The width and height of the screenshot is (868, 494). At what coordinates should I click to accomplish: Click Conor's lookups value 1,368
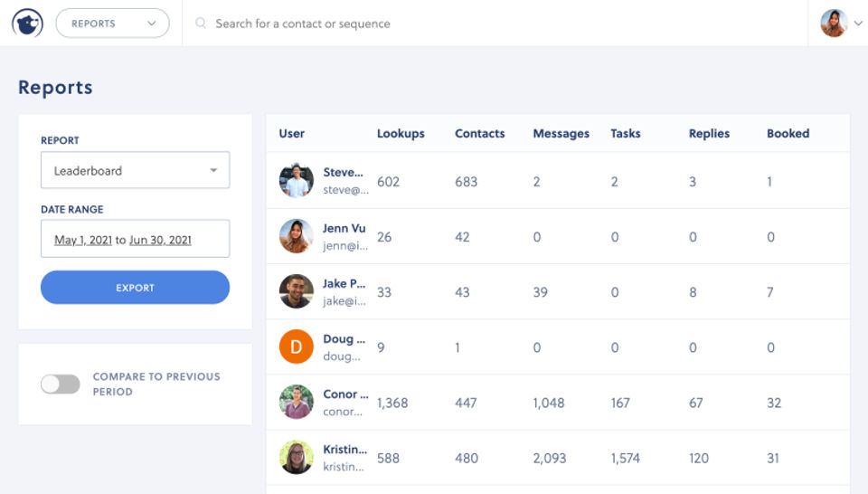point(392,404)
